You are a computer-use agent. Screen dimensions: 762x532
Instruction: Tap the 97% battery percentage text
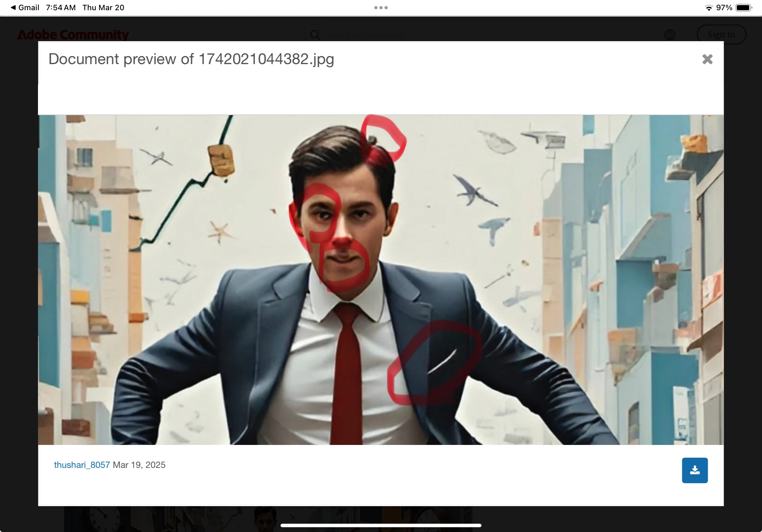724,8
